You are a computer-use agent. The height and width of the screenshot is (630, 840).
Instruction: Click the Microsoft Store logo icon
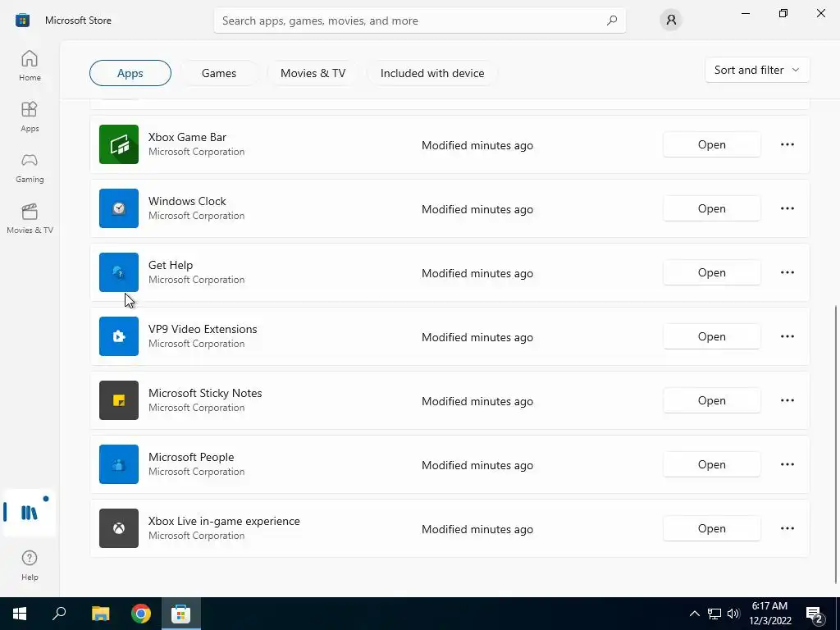coord(22,21)
